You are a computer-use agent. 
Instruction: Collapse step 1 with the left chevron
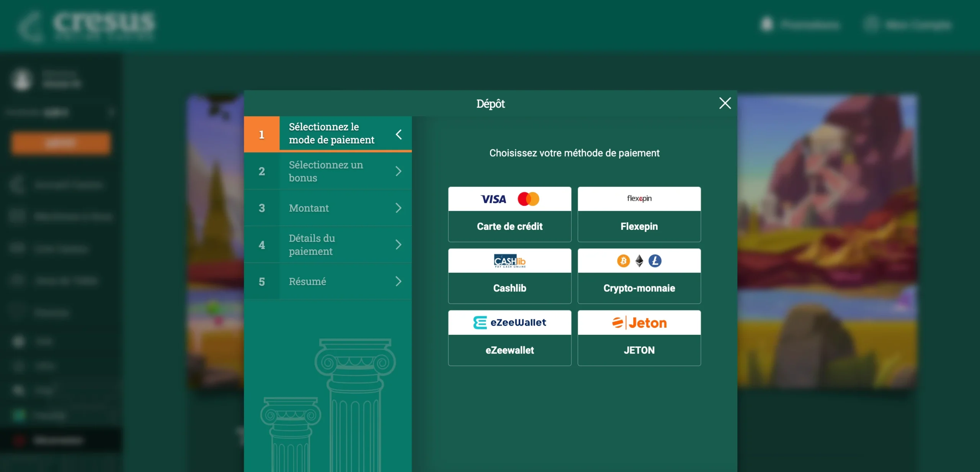click(x=399, y=134)
